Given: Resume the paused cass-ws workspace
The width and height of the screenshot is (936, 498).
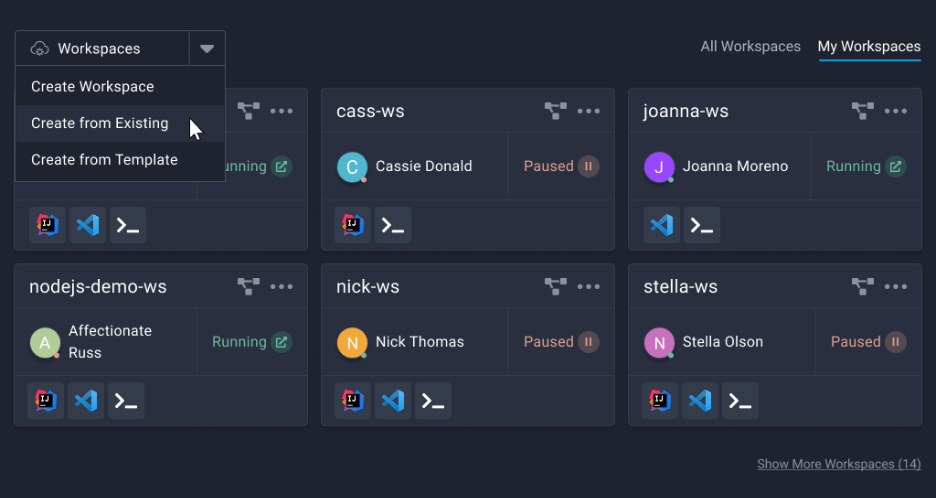Looking at the screenshot, I should [589, 166].
